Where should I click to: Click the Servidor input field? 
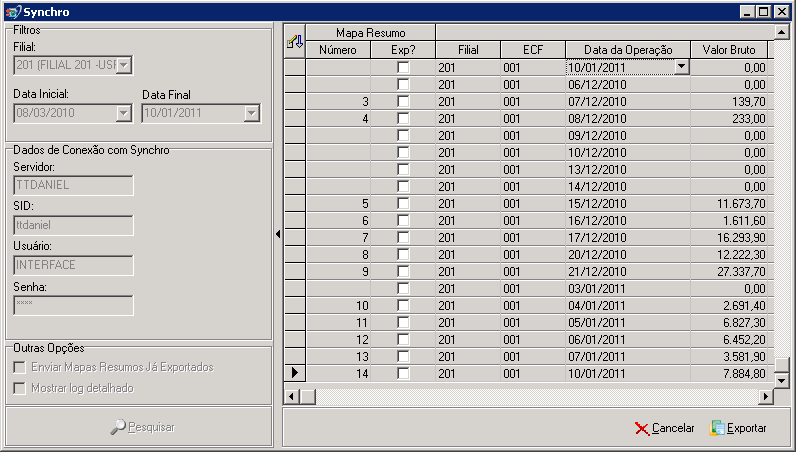[74, 185]
